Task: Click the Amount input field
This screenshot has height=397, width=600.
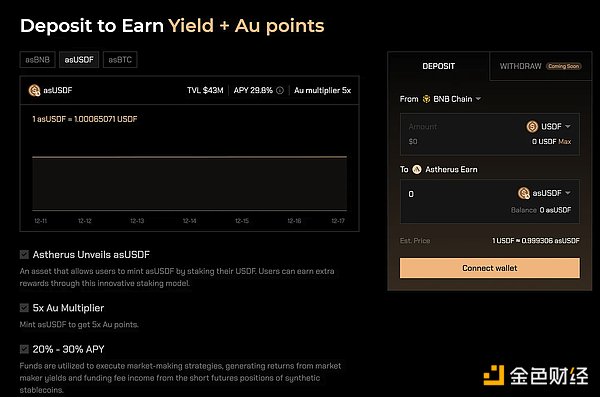Action: [x=459, y=134]
